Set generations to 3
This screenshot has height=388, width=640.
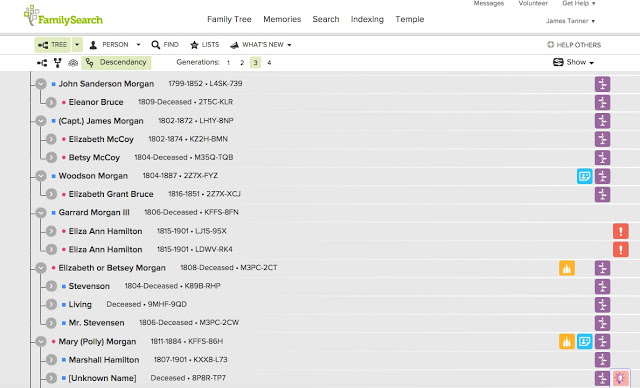pyautogui.click(x=256, y=63)
